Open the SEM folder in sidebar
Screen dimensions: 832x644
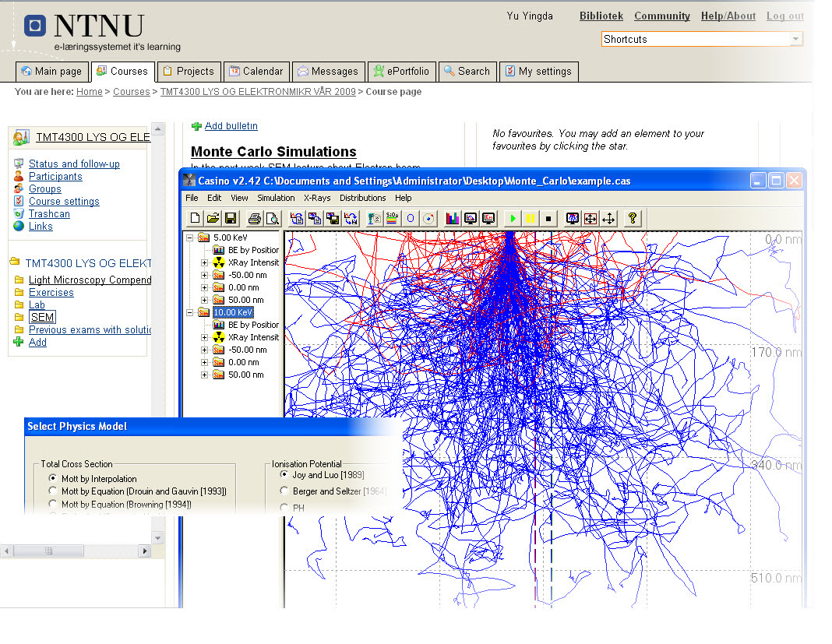42,317
